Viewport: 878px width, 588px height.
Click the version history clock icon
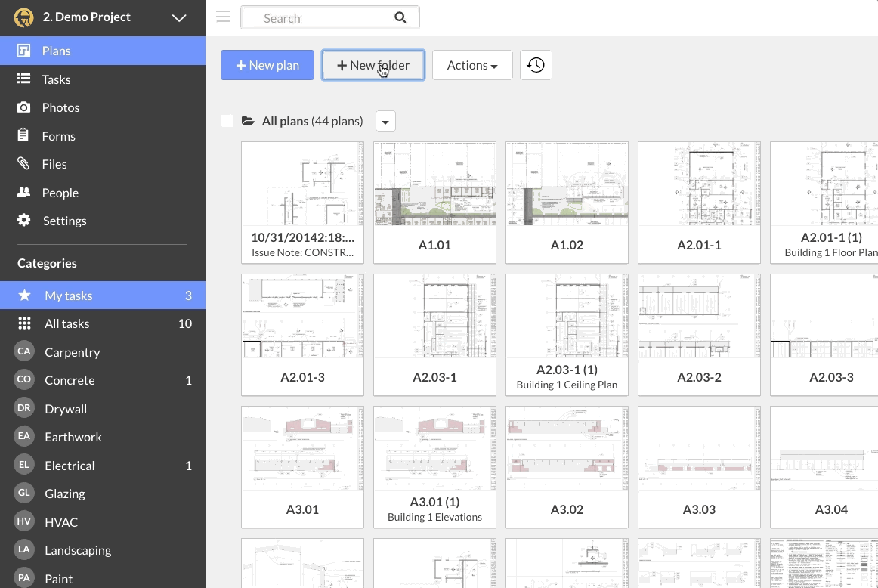point(536,65)
